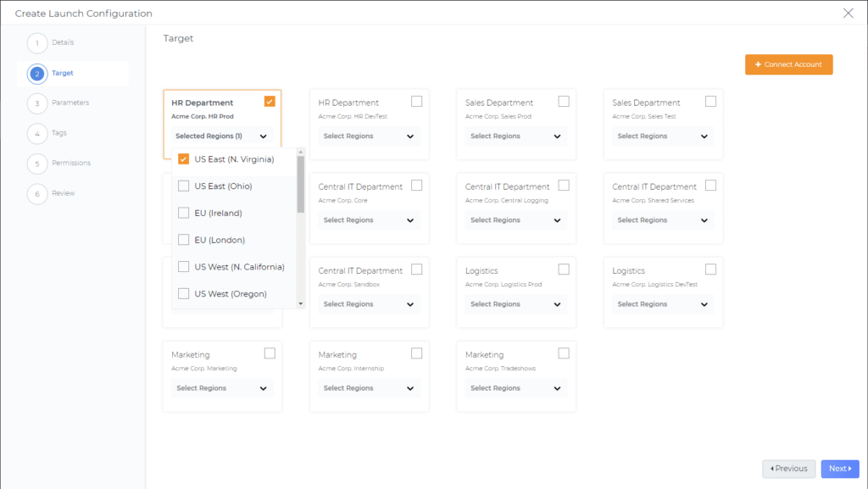Uncheck US East (N. Virginia) region
The height and width of the screenshot is (489, 868).
(184, 159)
